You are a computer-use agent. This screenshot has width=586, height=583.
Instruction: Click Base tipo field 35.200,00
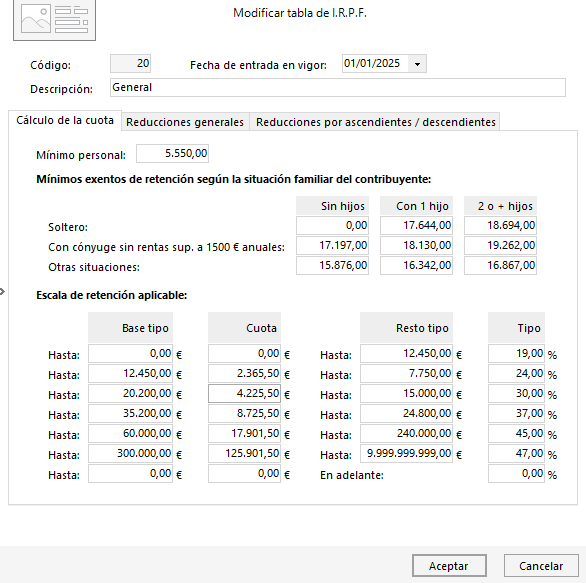click(130, 414)
